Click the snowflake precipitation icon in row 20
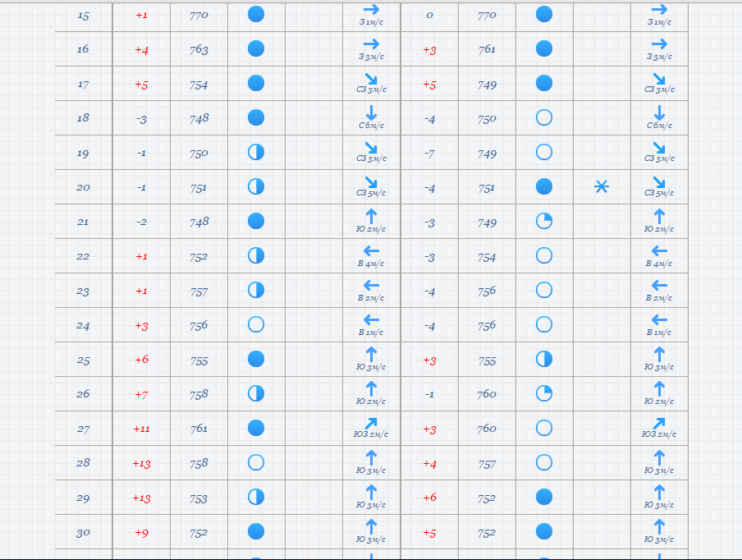This screenshot has height=560, width=742. pos(602,187)
